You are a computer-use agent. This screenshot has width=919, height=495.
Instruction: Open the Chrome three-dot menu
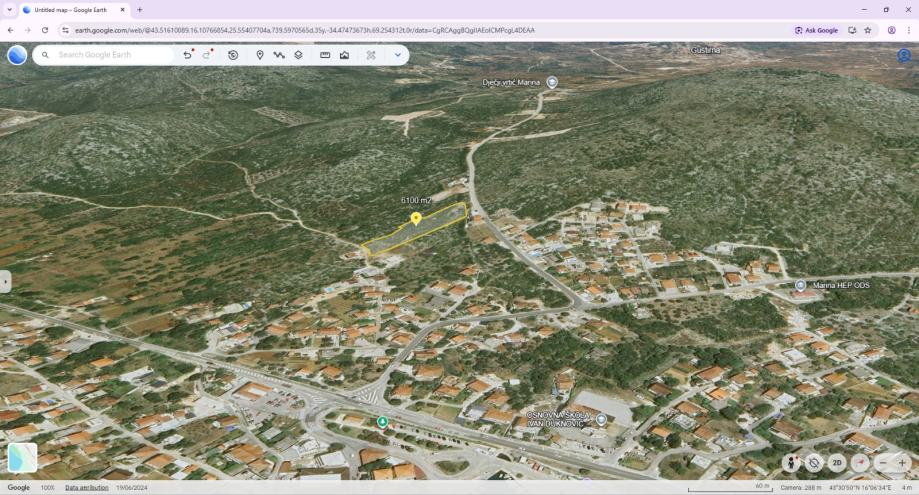(x=909, y=30)
